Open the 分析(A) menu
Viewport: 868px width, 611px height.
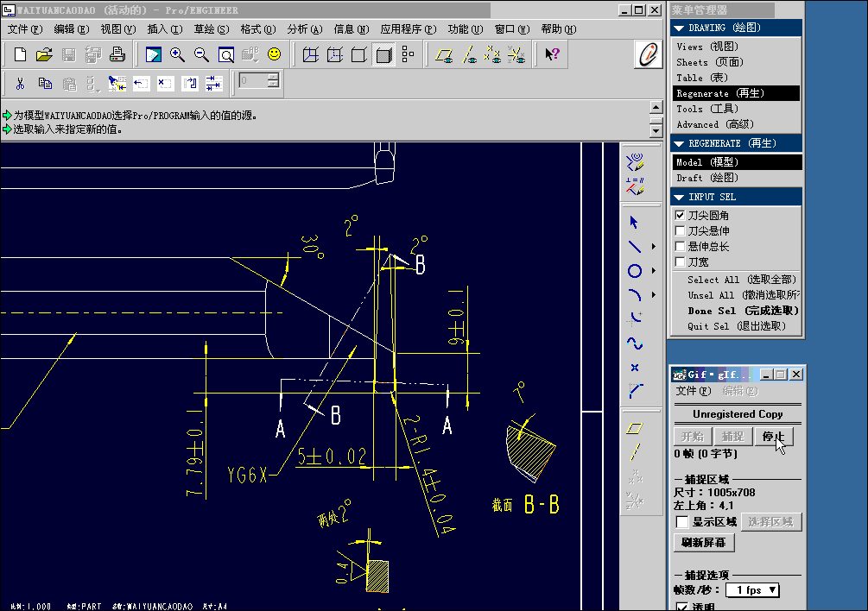click(305, 29)
